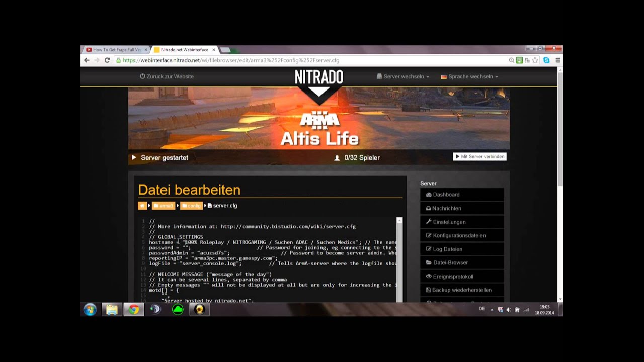Click the passwordAdmin line in the editor

273,253
